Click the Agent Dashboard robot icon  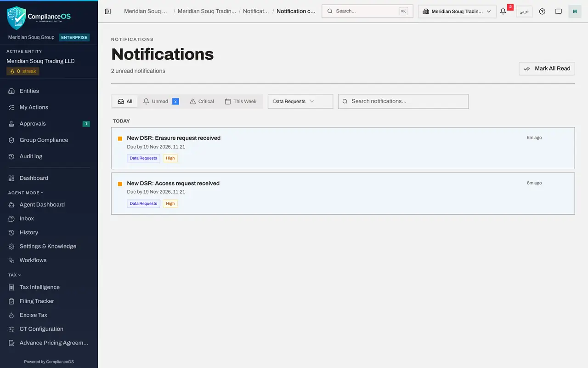pos(11,205)
